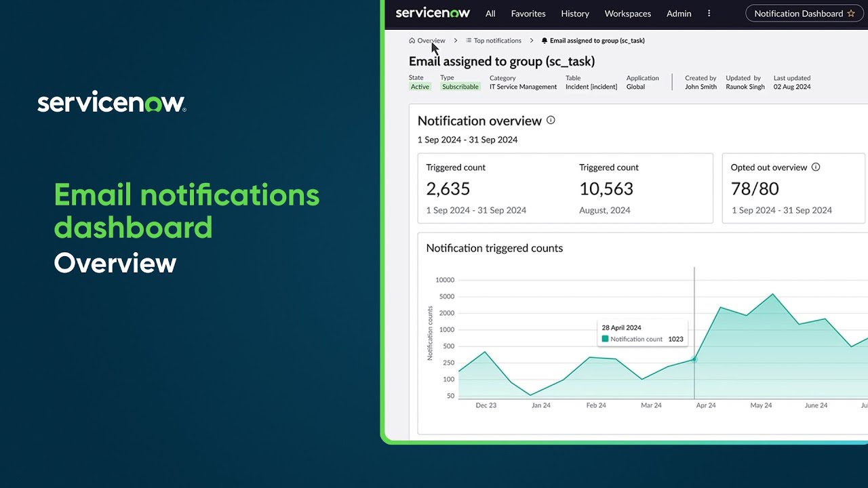The height and width of the screenshot is (488, 868).
Task: Open the All navigation menu
Action: [490, 13]
